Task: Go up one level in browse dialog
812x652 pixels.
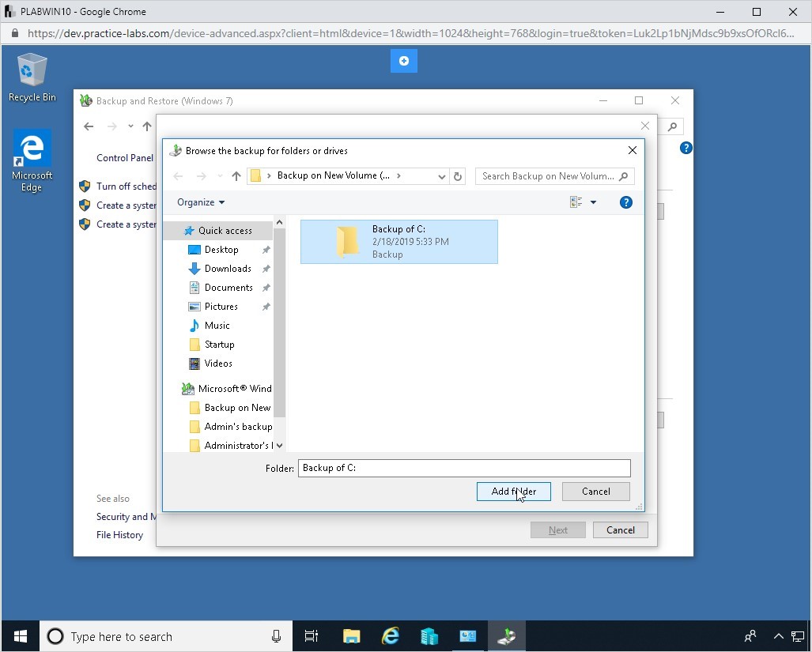Action: [236, 176]
